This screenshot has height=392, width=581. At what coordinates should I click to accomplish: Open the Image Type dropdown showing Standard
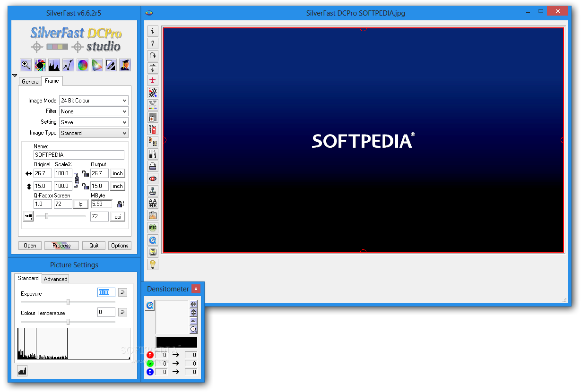click(x=94, y=133)
